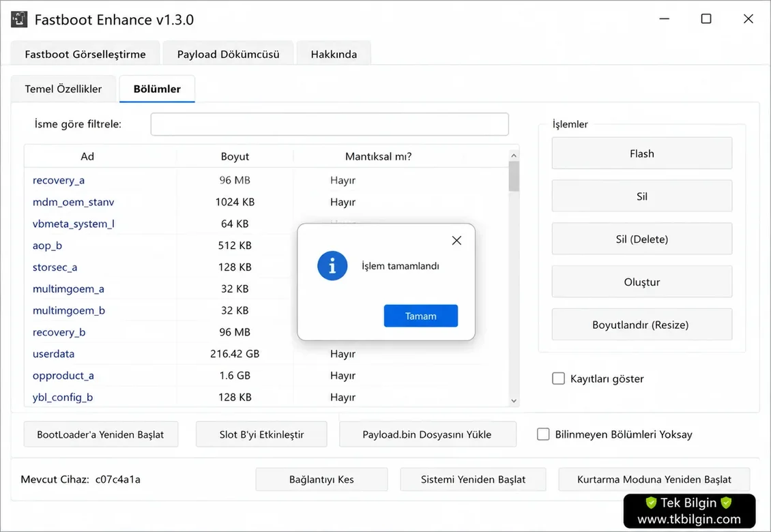The image size is (771, 532).
Task: Click the 1.6 GB size cell
Action: pos(235,375)
